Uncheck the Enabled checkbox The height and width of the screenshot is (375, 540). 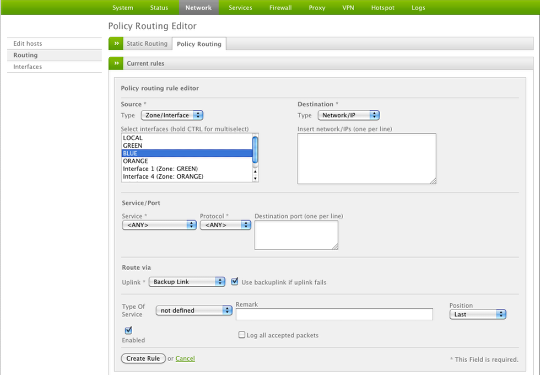(128, 330)
